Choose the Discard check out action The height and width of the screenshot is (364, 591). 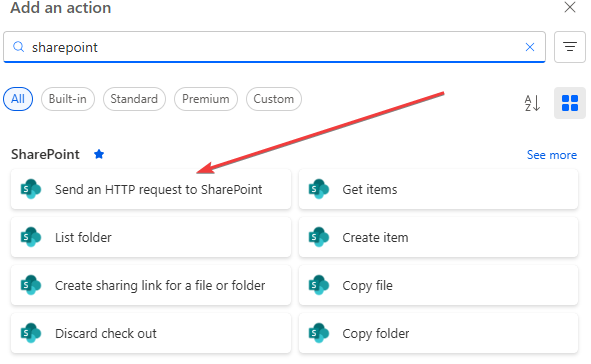pos(151,333)
